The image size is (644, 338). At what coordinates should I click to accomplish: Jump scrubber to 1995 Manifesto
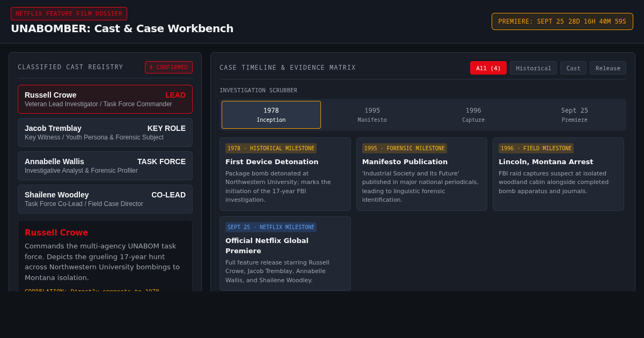point(372,115)
